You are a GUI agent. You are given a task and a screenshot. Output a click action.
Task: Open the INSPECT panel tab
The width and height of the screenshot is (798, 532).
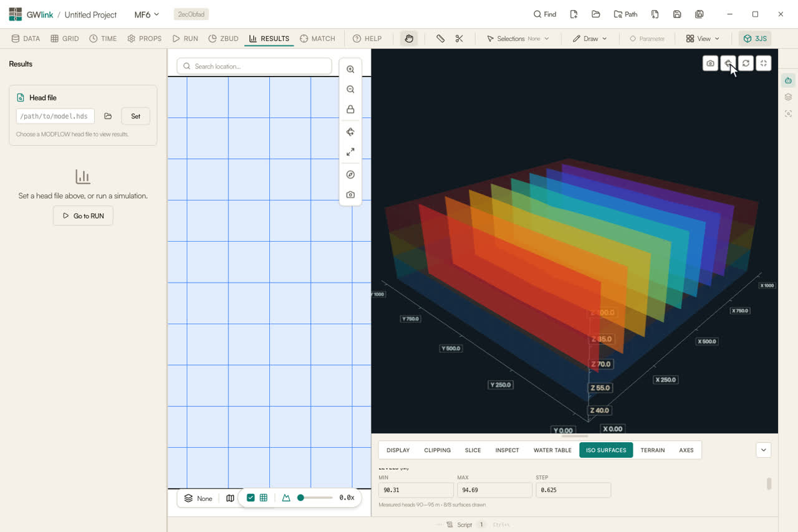(507, 450)
